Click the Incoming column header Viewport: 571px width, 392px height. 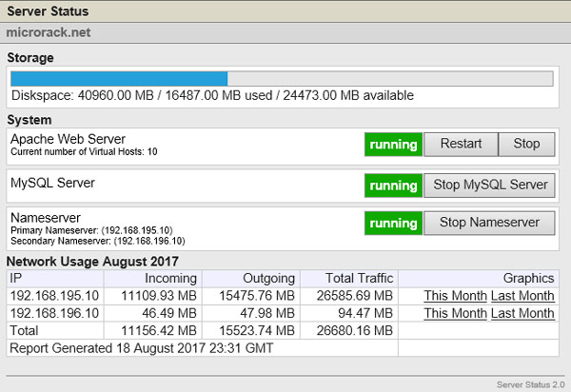[x=153, y=279]
